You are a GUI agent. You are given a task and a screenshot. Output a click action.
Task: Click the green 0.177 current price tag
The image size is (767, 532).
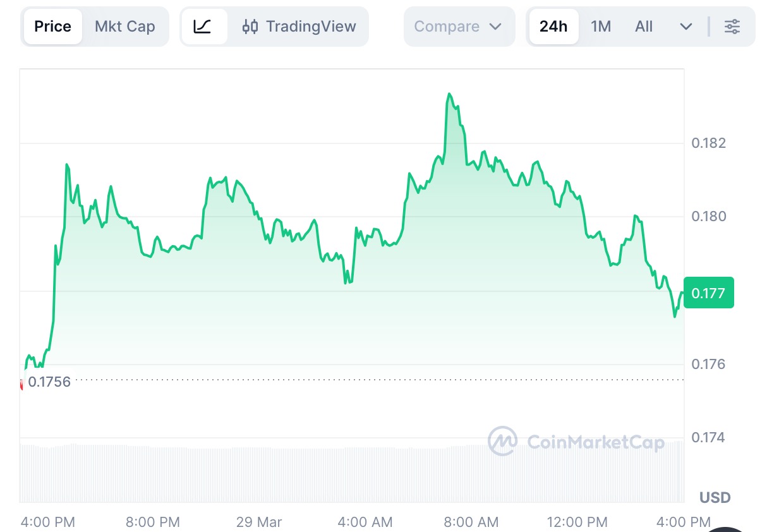pyautogui.click(x=708, y=293)
